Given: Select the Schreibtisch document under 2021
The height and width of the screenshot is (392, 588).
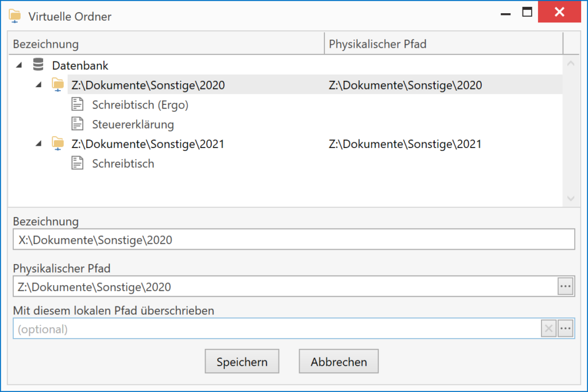Looking at the screenshot, I should click(123, 164).
